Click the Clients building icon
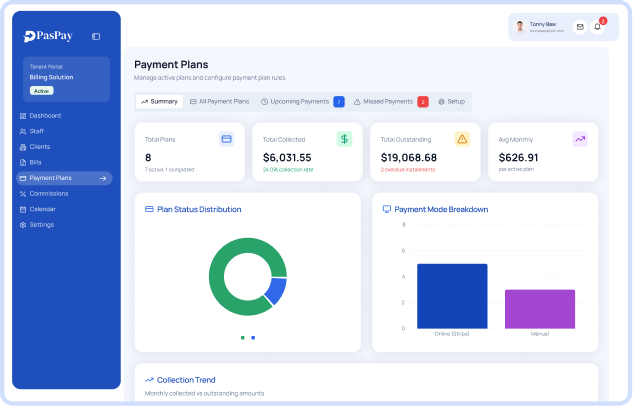 23,147
